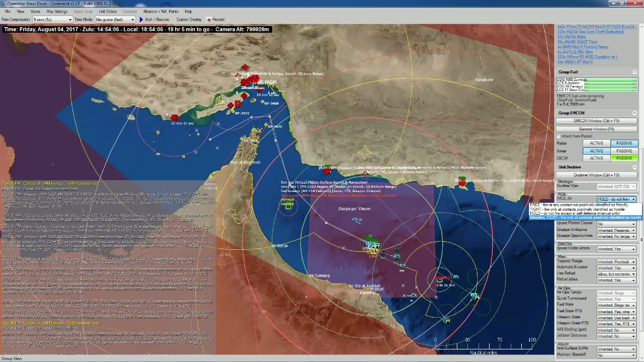Open the Map Settings menu
This screenshot has height=362, width=644.
click(x=57, y=11)
